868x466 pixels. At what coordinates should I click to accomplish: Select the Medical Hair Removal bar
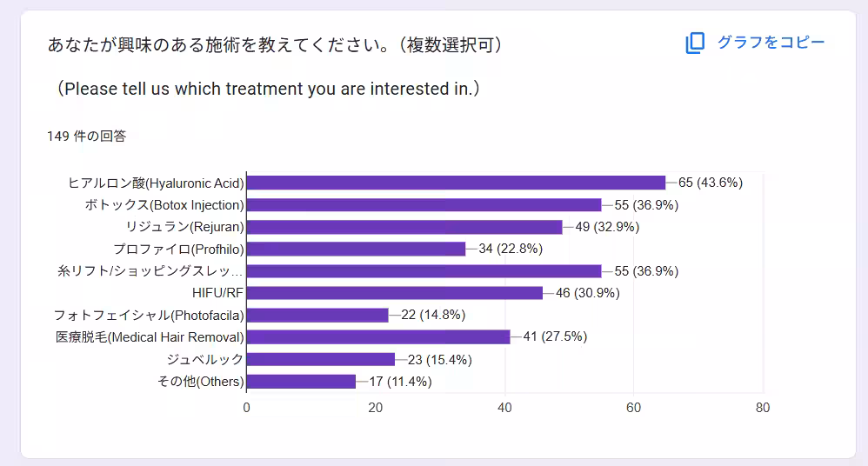click(x=378, y=337)
